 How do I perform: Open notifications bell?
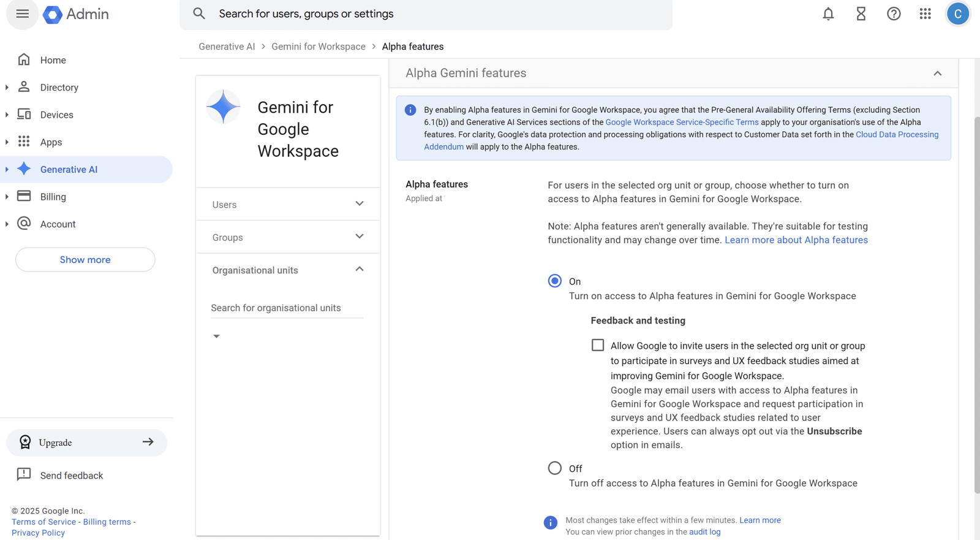tap(828, 13)
